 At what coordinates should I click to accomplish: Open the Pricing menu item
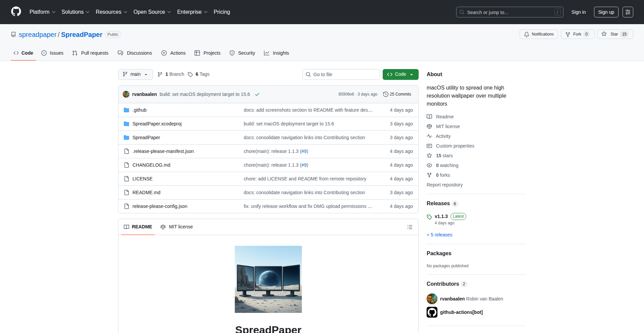pyautogui.click(x=222, y=12)
